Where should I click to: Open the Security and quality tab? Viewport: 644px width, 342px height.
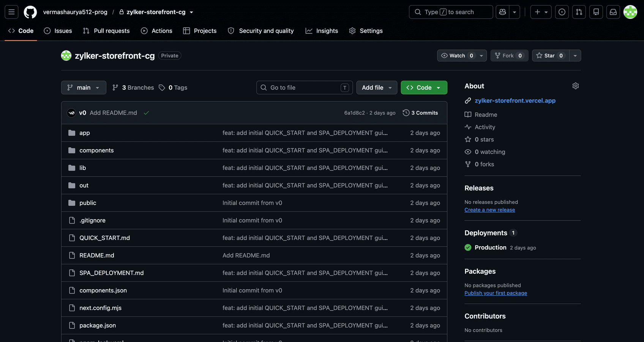260,31
